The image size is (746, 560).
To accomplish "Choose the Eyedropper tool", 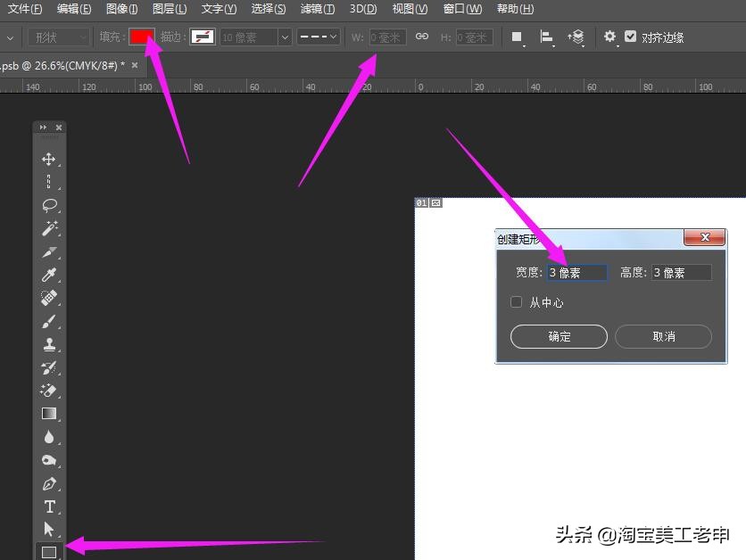I will (x=49, y=275).
